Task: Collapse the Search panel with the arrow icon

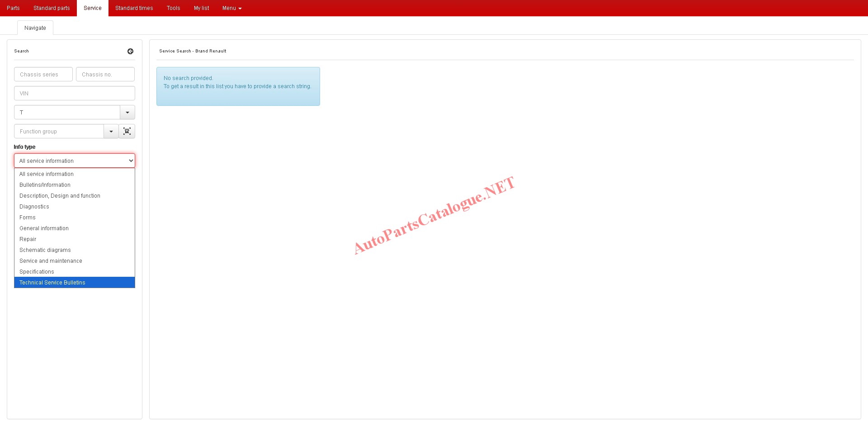Action: point(130,52)
